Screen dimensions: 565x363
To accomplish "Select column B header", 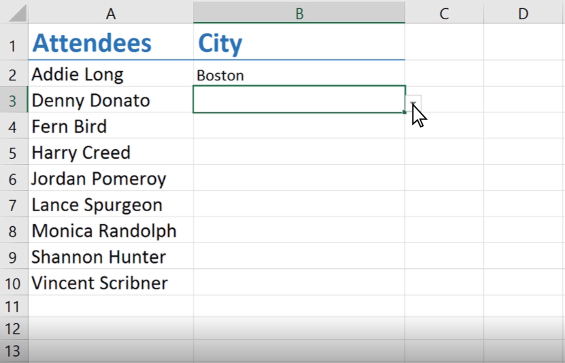I will click(299, 14).
